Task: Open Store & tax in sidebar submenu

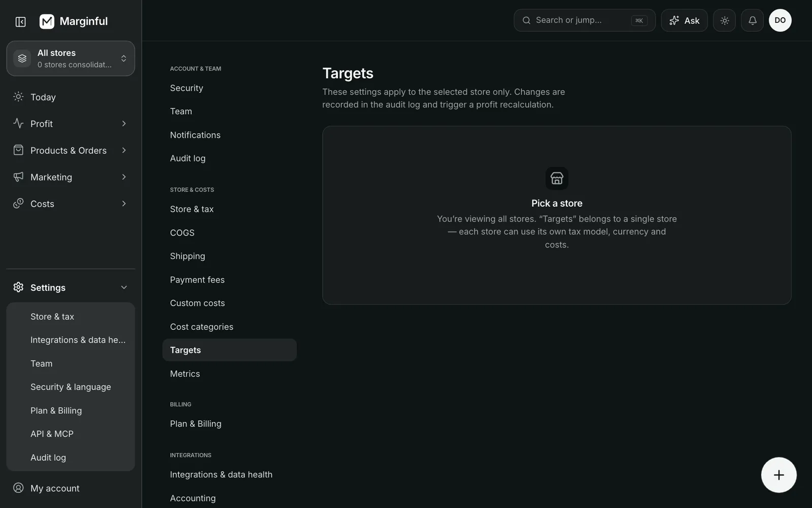Action: point(71,316)
